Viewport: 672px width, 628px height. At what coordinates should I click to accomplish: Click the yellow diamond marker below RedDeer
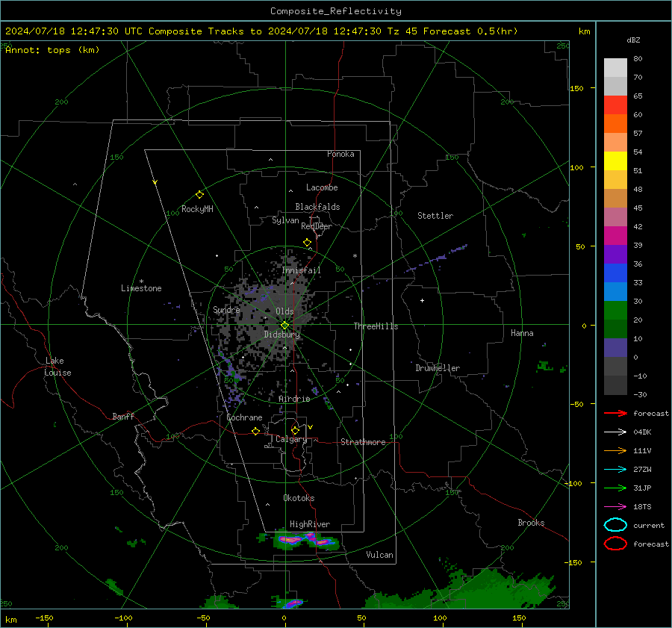307,243
